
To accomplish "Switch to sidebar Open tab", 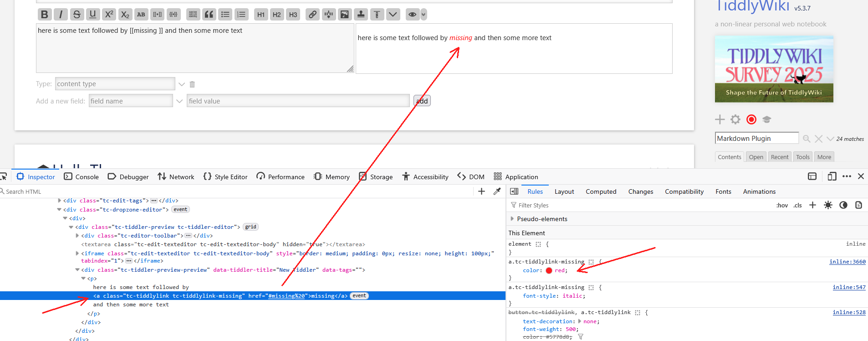I will point(756,157).
